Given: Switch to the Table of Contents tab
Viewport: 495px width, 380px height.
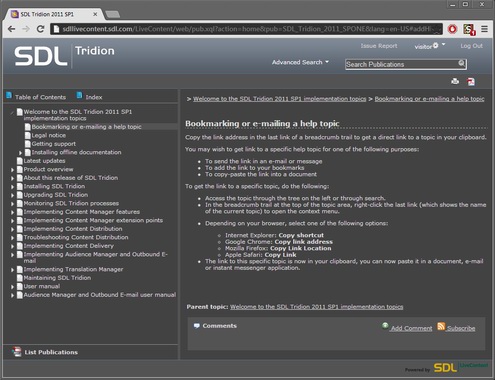Looking at the screenshot, I should click(x=36, y=97).
